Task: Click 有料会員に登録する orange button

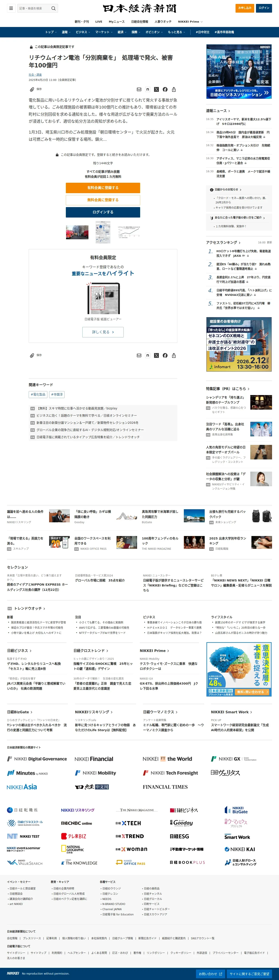Action: point(103,188)
